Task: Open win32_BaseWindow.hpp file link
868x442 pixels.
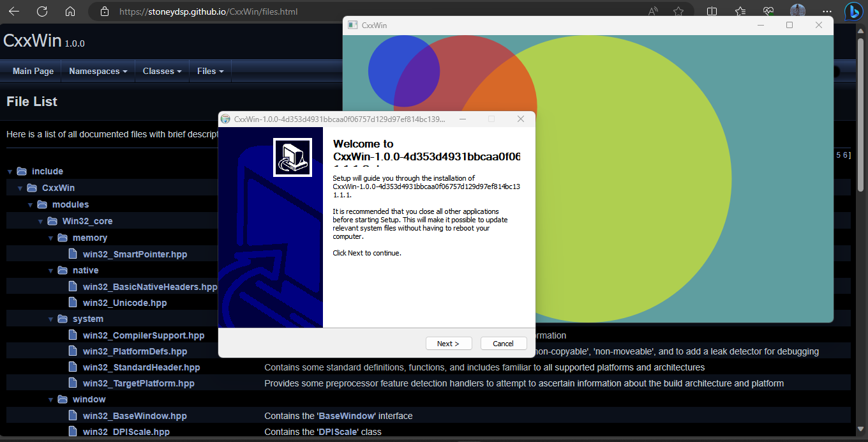Action: [135, 416]
